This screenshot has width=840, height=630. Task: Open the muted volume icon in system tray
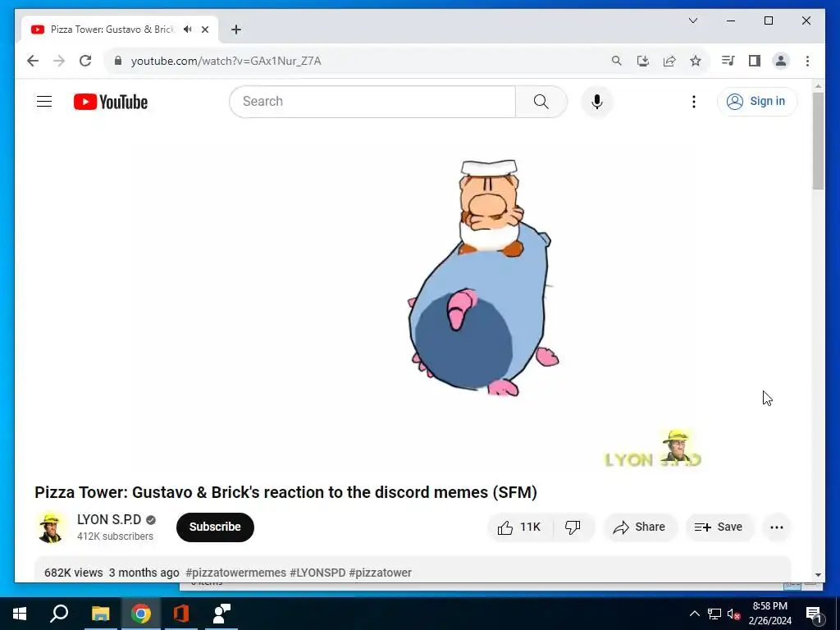pos(733,614)
